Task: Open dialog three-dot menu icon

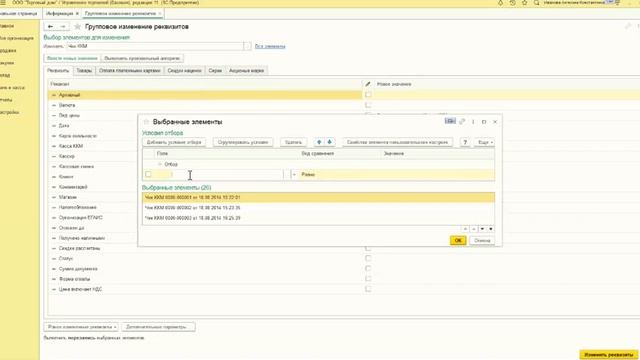Action: (x=473, y=122)
